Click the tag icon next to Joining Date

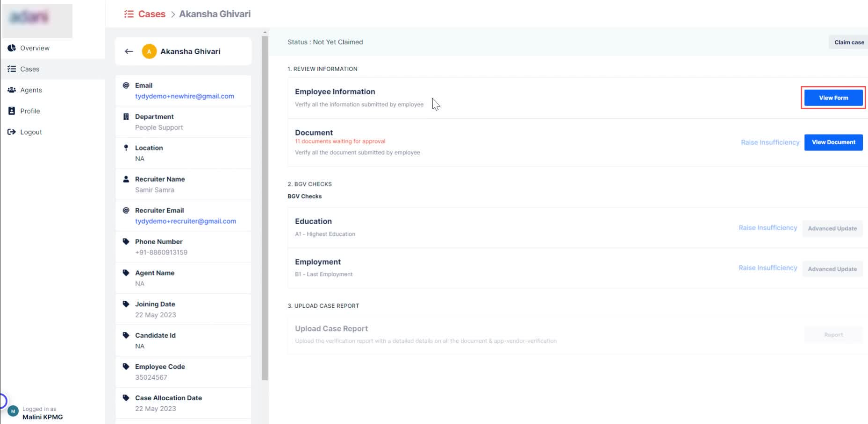click(126, 304)
